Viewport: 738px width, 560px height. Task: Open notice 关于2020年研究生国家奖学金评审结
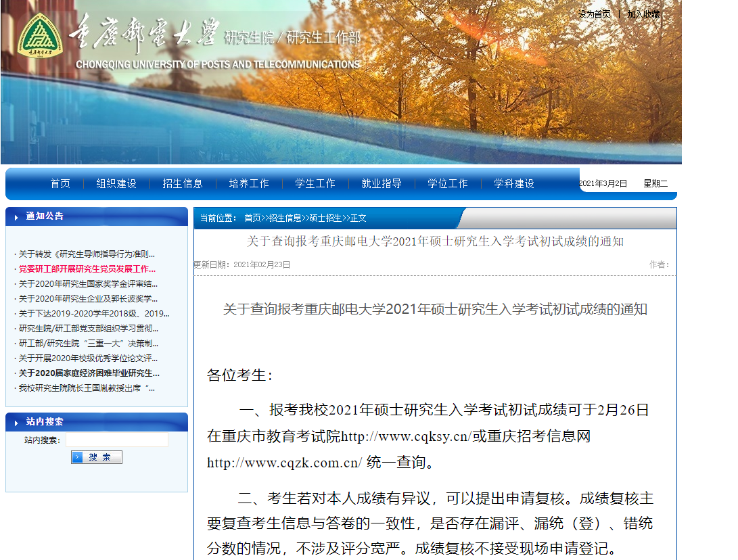coord(88,284)
